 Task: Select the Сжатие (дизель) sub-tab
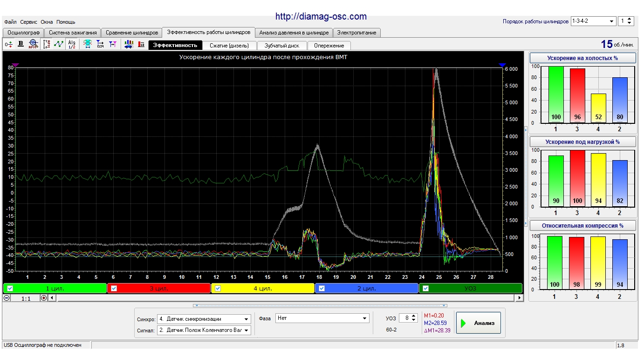[229, 46]
